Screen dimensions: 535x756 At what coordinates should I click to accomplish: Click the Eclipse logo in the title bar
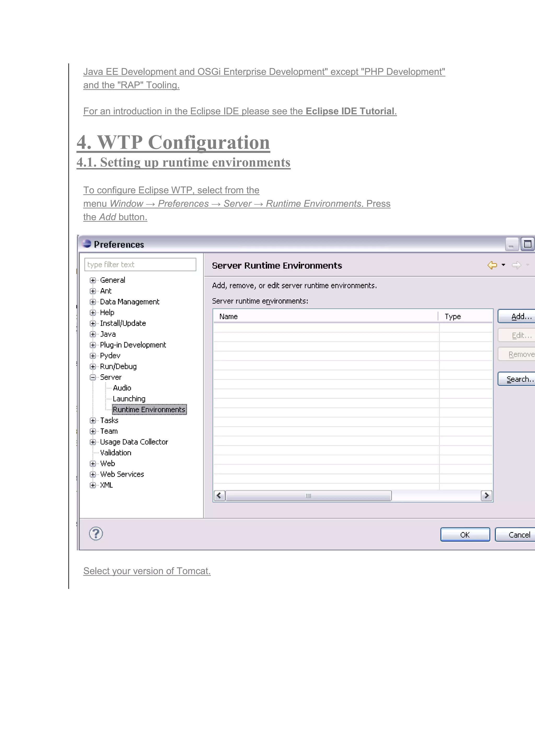[x=87, y=244]
